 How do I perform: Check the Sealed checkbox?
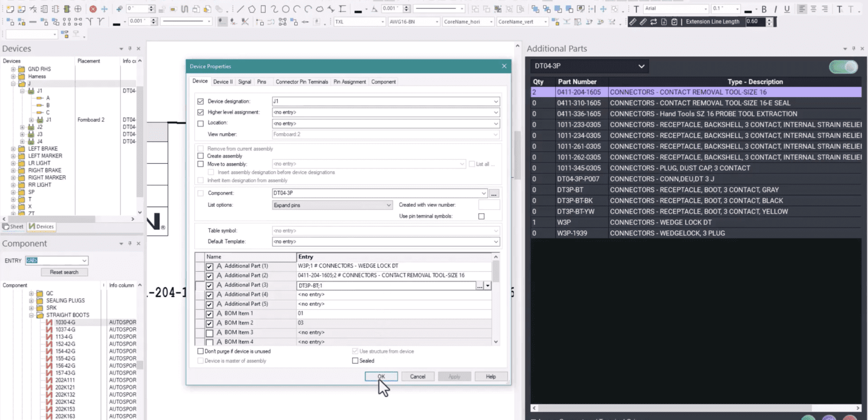coord(355,361)
